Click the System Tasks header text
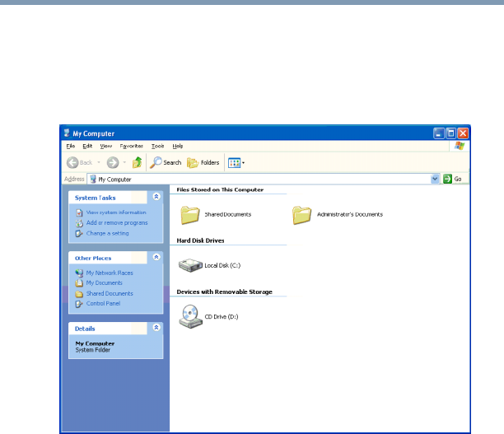504x434 pixels. click(96, 198)
